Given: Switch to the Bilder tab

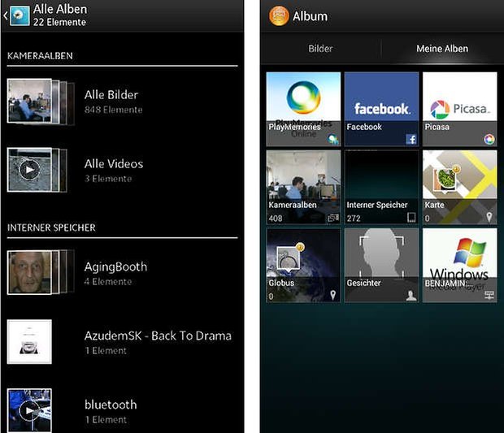Looking at the screenshot, I should [x=320, y=49].
